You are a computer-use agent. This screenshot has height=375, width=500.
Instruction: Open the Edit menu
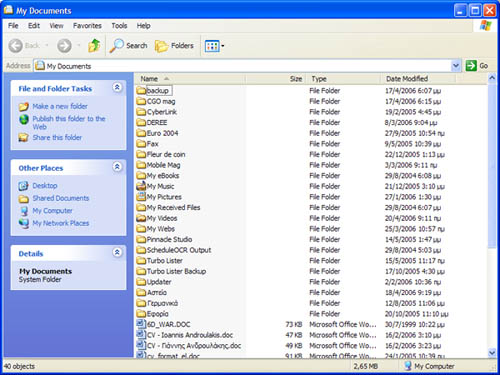(34, 26)
